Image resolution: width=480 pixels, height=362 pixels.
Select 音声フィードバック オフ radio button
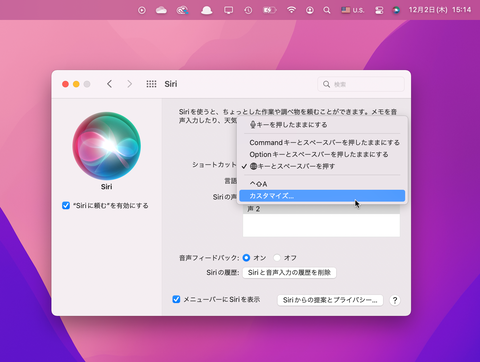pyautogui.click(x=277, y=258)
